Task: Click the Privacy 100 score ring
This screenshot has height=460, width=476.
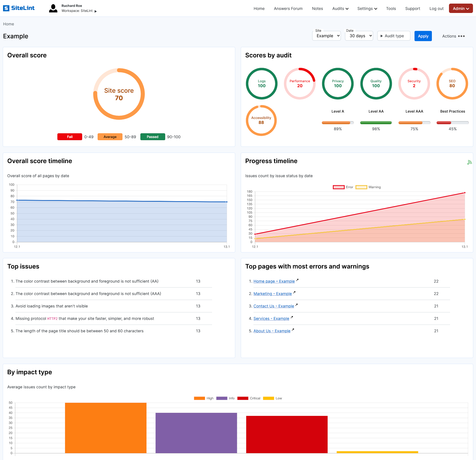Action: point(338,84)
